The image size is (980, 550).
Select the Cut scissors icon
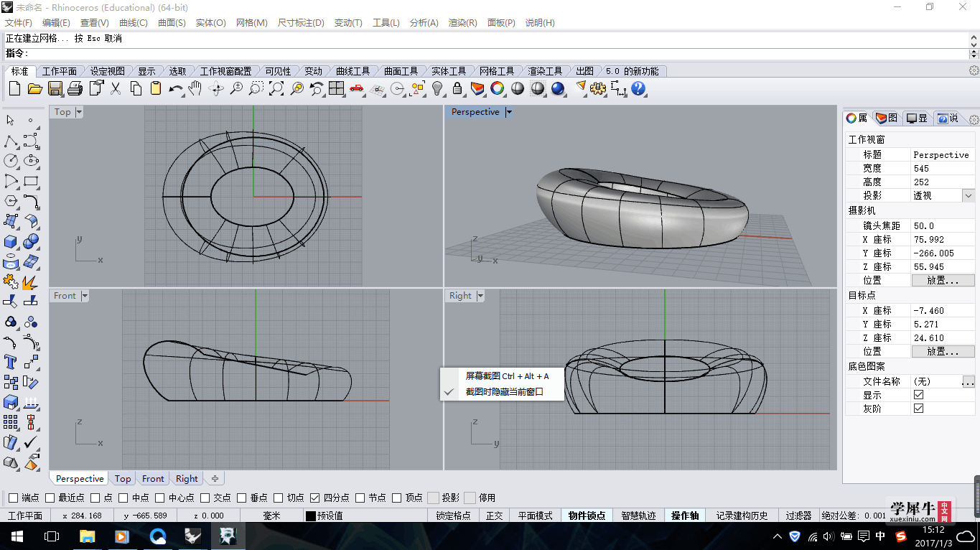pos(116,89)
